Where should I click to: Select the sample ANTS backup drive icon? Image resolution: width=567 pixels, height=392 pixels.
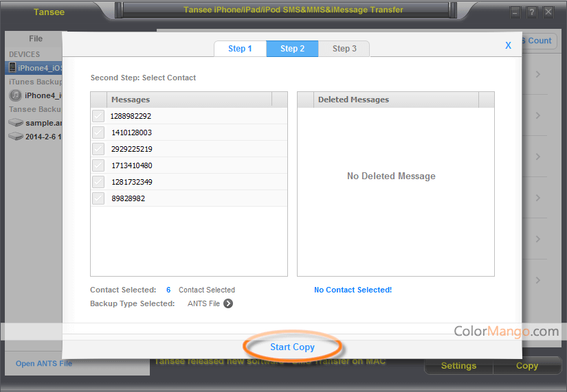(x=15, y=123)
